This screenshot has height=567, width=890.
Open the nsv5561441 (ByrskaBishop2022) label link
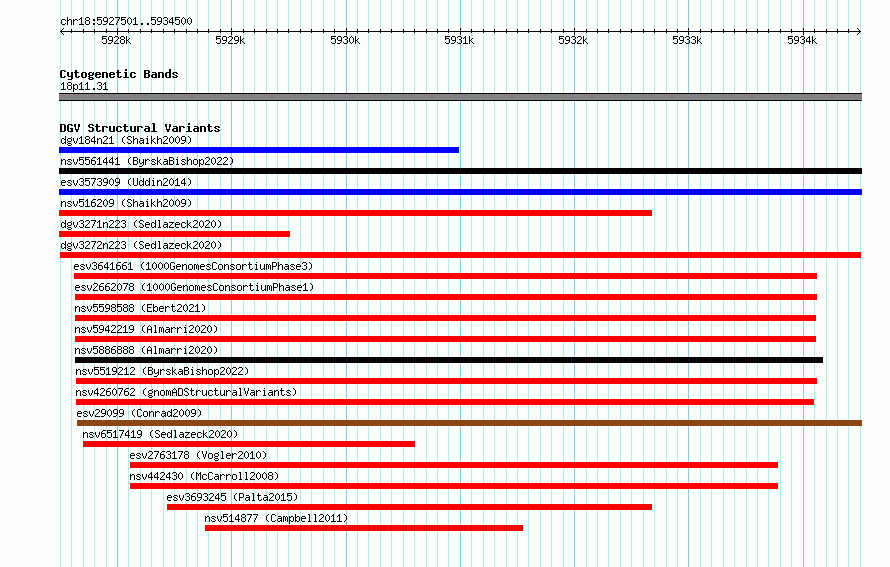[147, 161]
